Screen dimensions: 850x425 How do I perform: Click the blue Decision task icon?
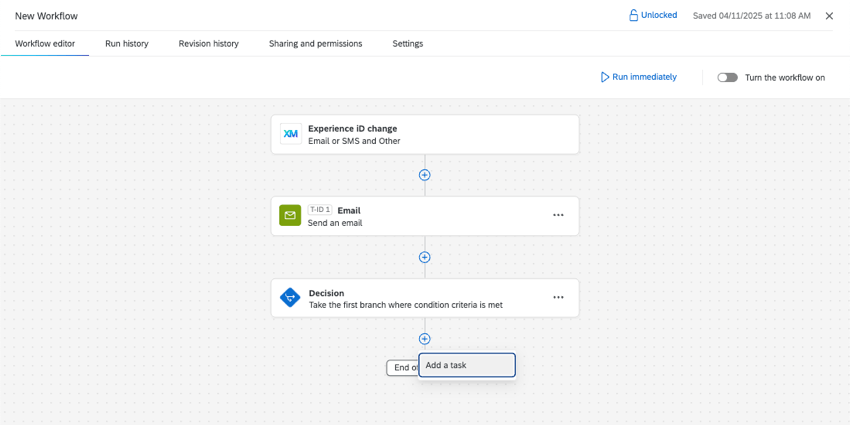(290, 298)
